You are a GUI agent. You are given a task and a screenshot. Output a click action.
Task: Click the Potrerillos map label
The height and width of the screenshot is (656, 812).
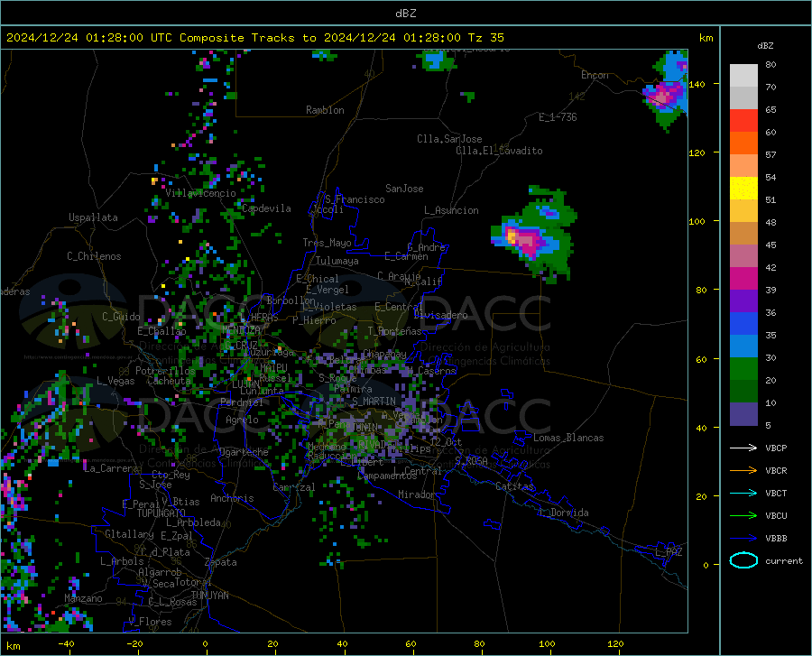click(165, 371)
